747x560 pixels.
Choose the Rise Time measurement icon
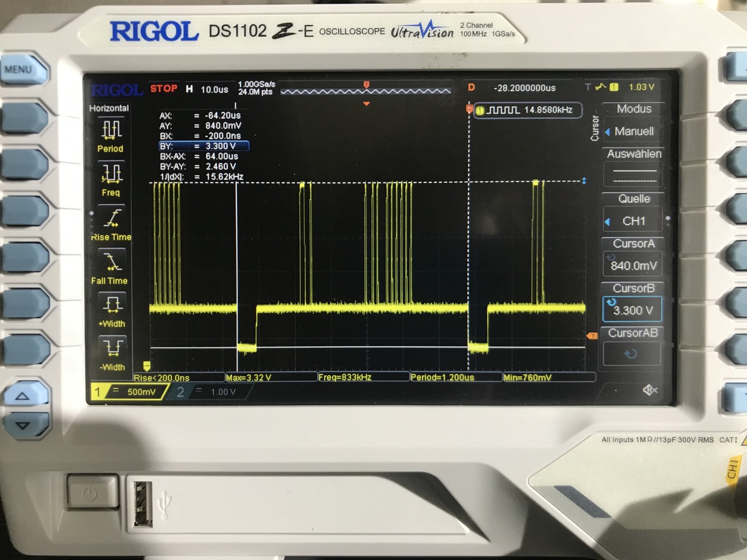pyautogui.click(x=112, y=217)
